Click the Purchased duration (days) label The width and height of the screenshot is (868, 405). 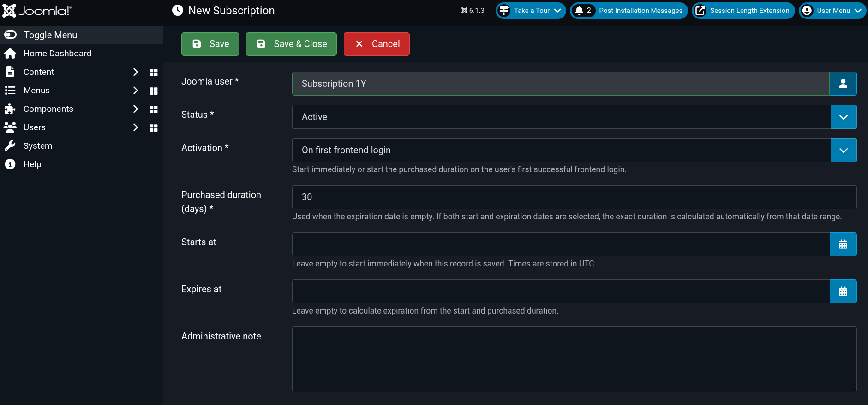pos(221,202)
